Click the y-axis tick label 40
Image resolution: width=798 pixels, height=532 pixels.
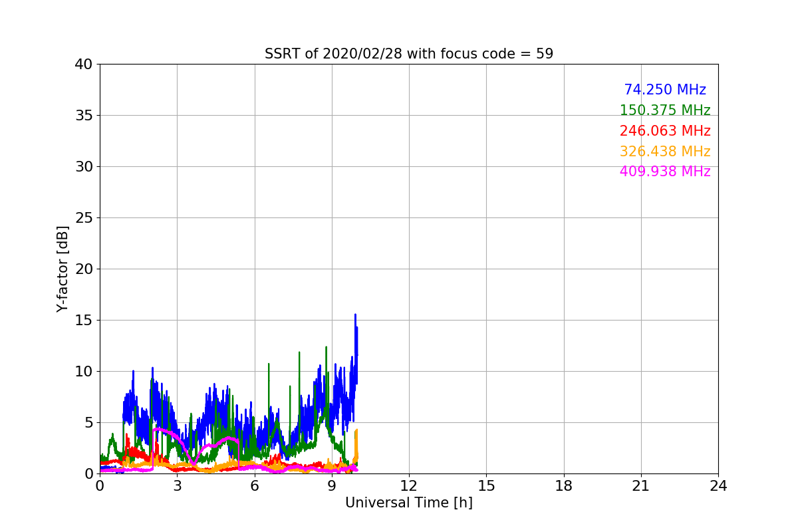(84, 65)
